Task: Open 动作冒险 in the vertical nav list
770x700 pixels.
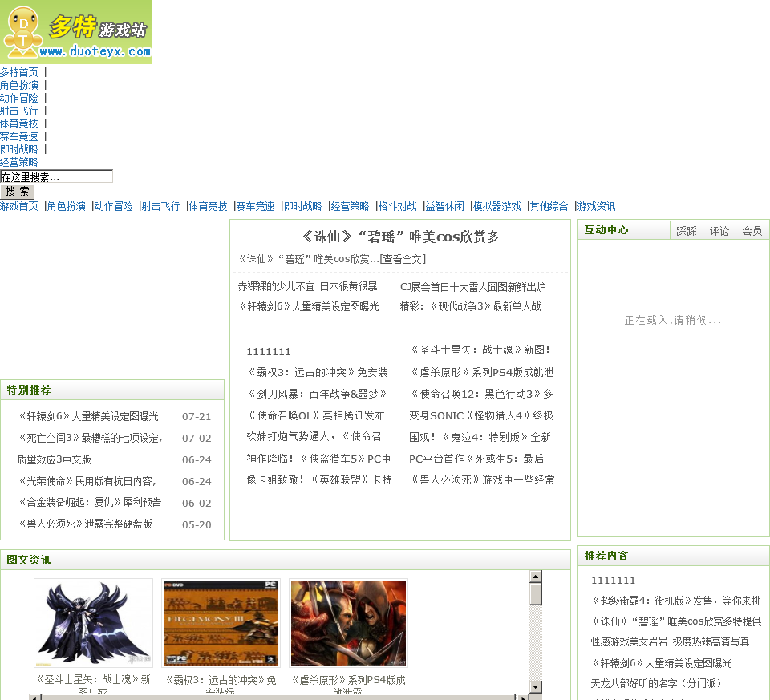Action: 19,98
